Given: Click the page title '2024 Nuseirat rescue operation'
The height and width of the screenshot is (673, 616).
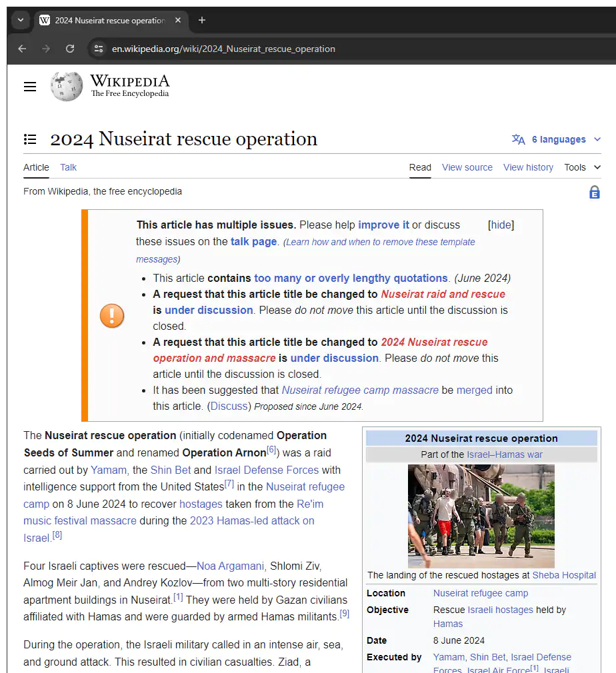Looking at the screenshot, I should pyautogui.click(x=184, y=139).
